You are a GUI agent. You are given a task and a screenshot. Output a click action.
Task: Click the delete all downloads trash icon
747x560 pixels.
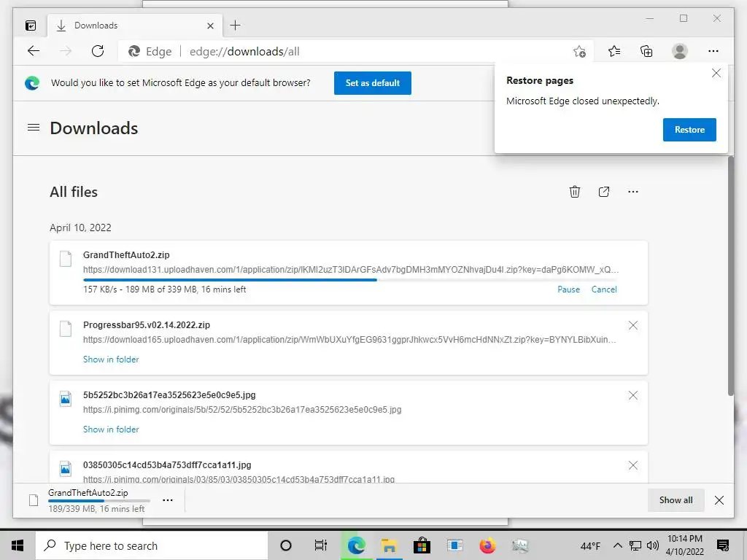pos(575,192)
